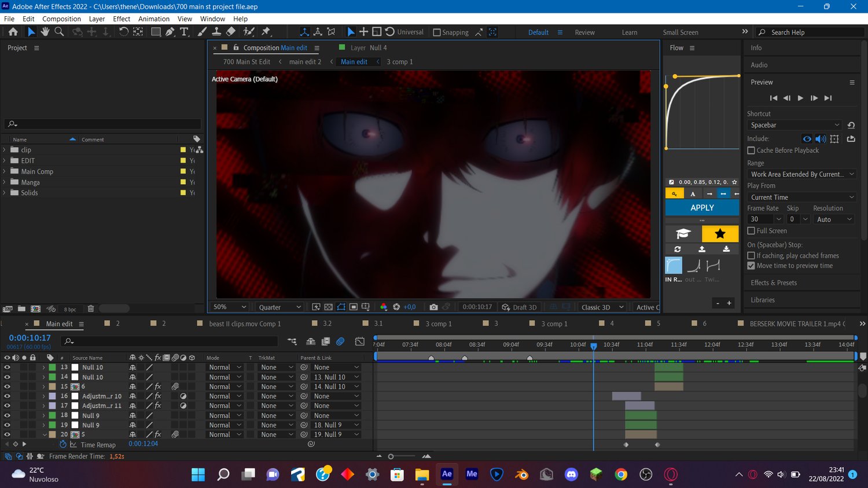
Task: Enable the Full Screen checkbox
Action: point(751,231)
